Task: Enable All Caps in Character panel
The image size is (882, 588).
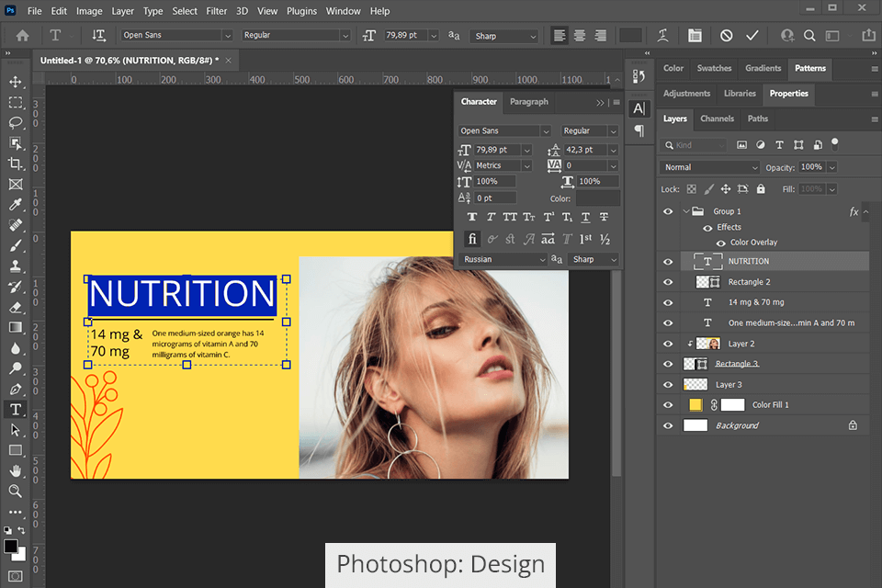Action: (x=510, y=217)
